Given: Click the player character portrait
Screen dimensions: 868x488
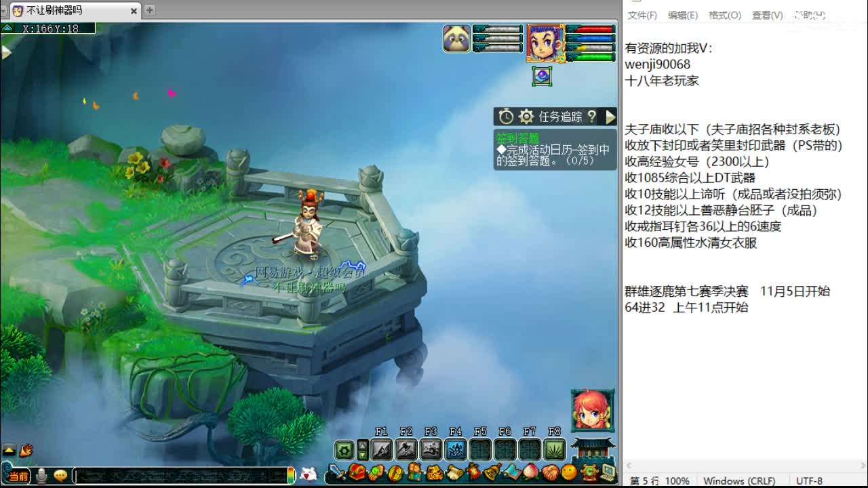Looking at the screenshot, I should [x=545, y=43].
